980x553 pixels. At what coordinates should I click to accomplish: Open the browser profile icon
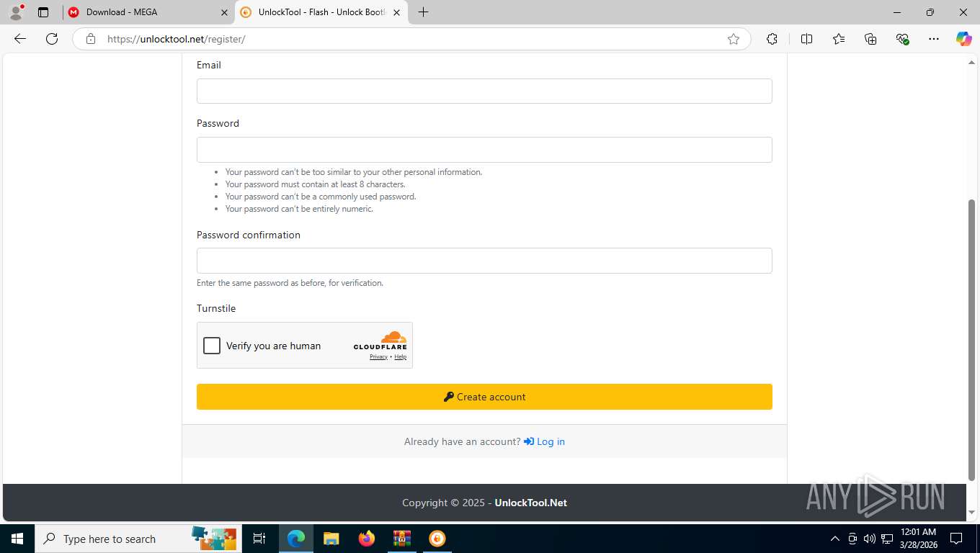pyautogui.click(x=16, y=12)
